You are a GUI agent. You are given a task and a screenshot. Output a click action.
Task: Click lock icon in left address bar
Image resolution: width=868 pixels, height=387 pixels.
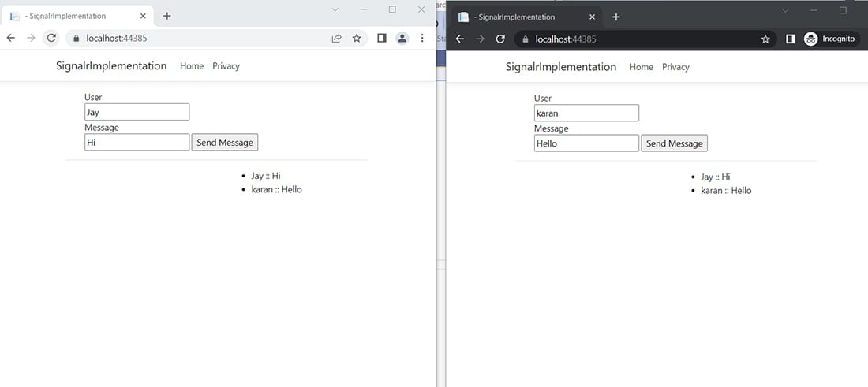coord(77,39)
